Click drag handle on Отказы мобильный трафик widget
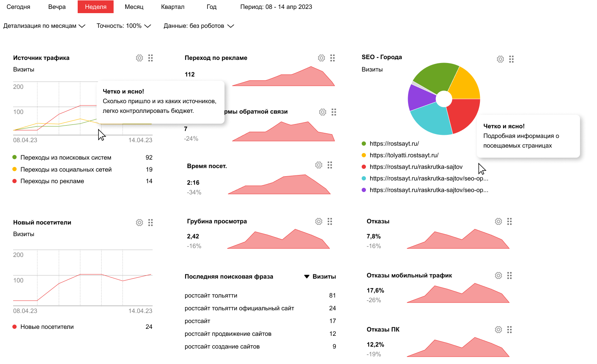This screenshot has height=364, width=597. click(510, 276)
